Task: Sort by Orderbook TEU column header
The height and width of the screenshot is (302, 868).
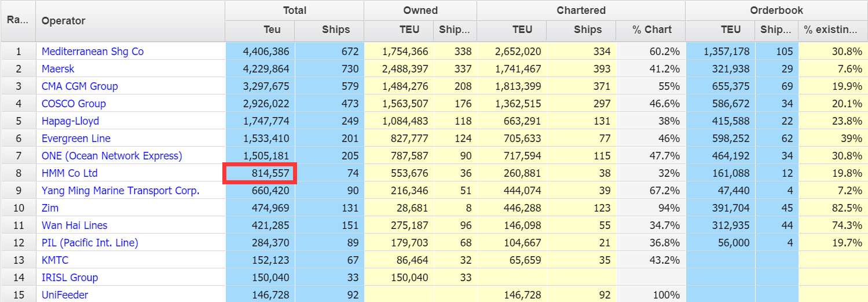Action: (720, 30)
